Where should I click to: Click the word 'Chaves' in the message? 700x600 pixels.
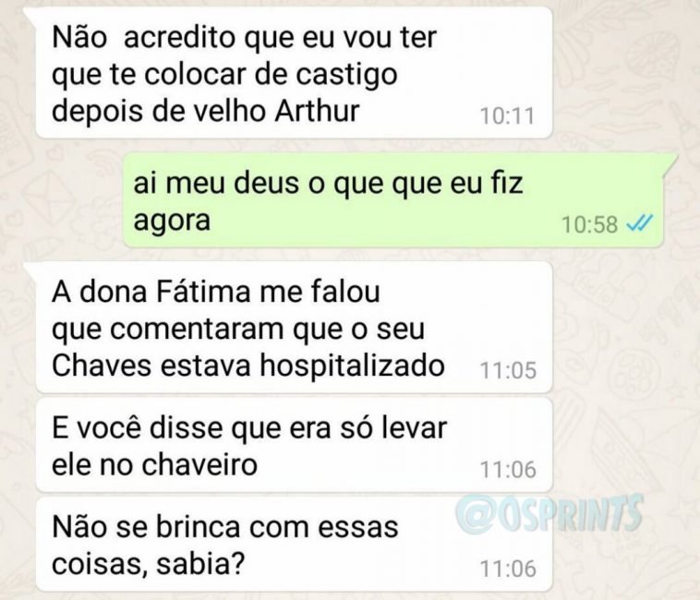tap(103, 366)
